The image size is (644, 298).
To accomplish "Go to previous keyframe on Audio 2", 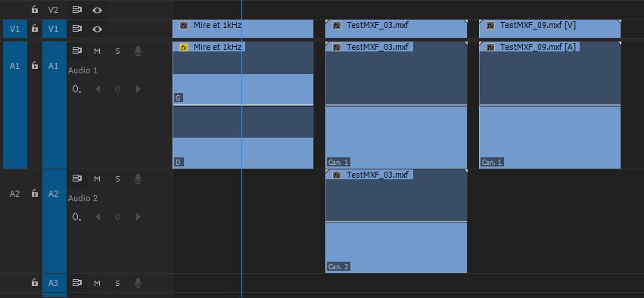I will click(x=98, y=217).
